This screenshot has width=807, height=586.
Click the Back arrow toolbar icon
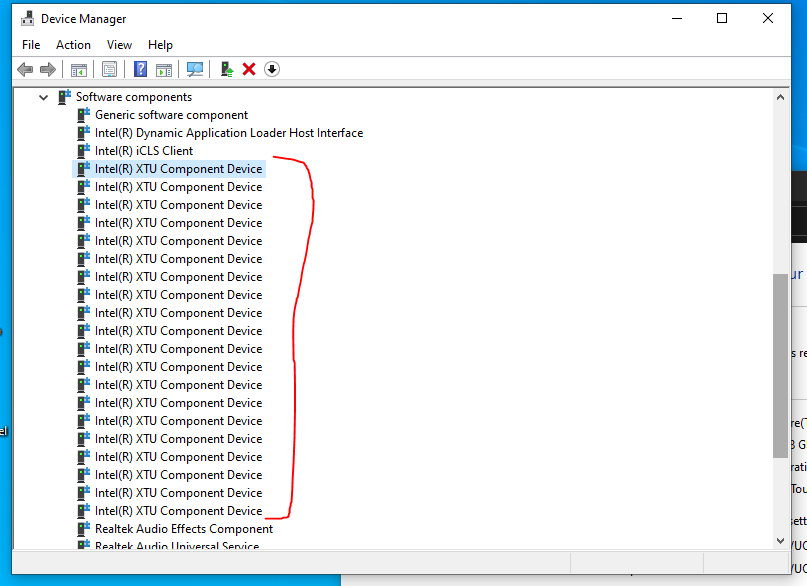pyautogui.click(x=25, y=69)
